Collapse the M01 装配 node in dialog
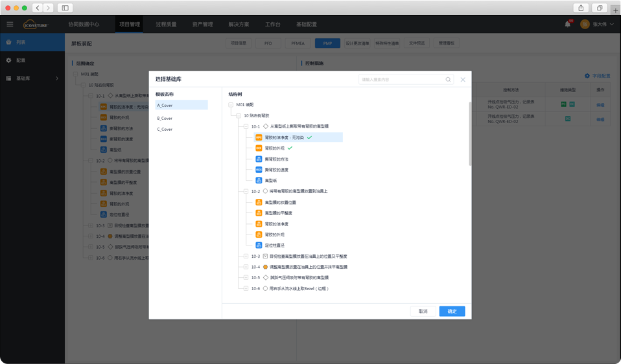The height and width of the screenshot is (364, 621). (231, 105)
